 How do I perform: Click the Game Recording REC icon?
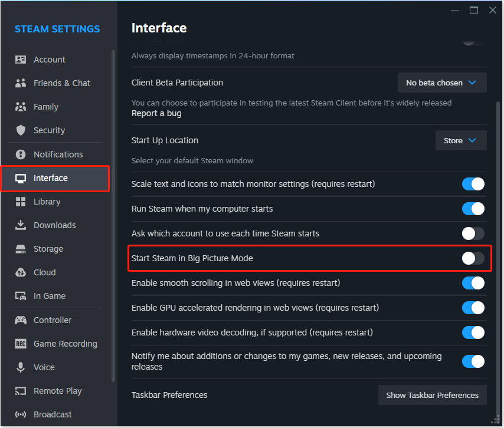(21, 344)
